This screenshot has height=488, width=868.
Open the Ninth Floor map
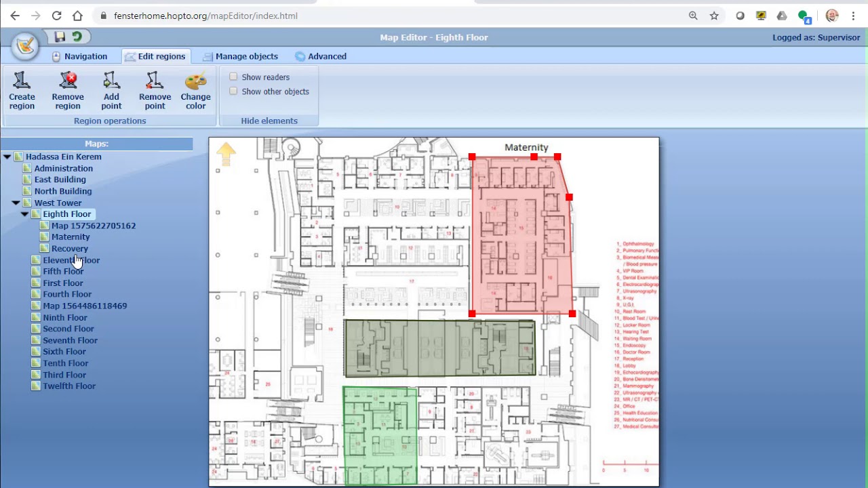(65, 317)
